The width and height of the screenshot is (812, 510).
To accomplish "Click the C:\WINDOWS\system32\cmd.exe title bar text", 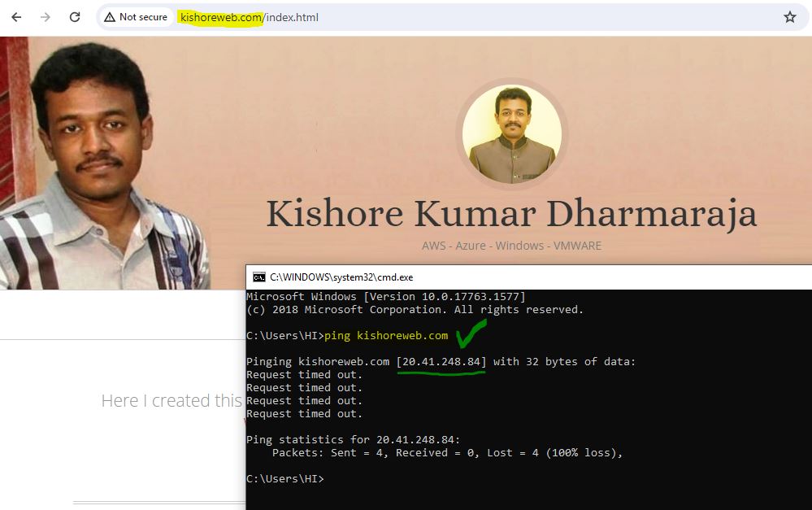I will coord(341,277).
